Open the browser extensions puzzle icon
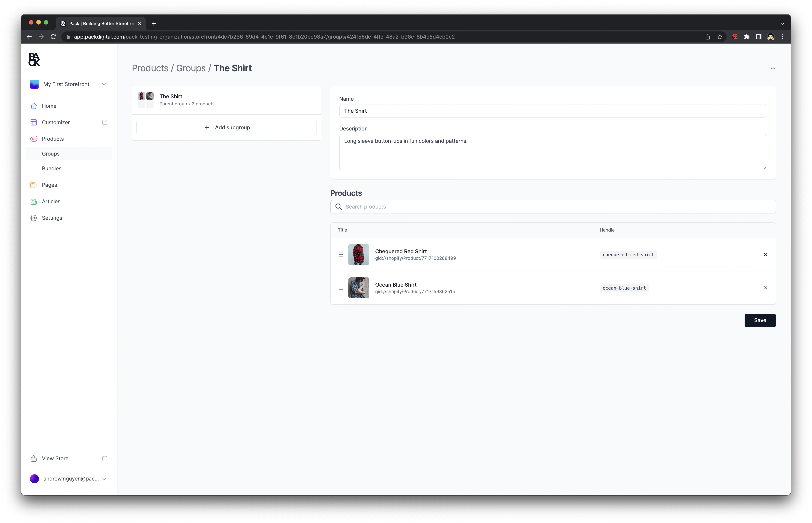Viewport: 812px width, 523px height. coord(746,37)
